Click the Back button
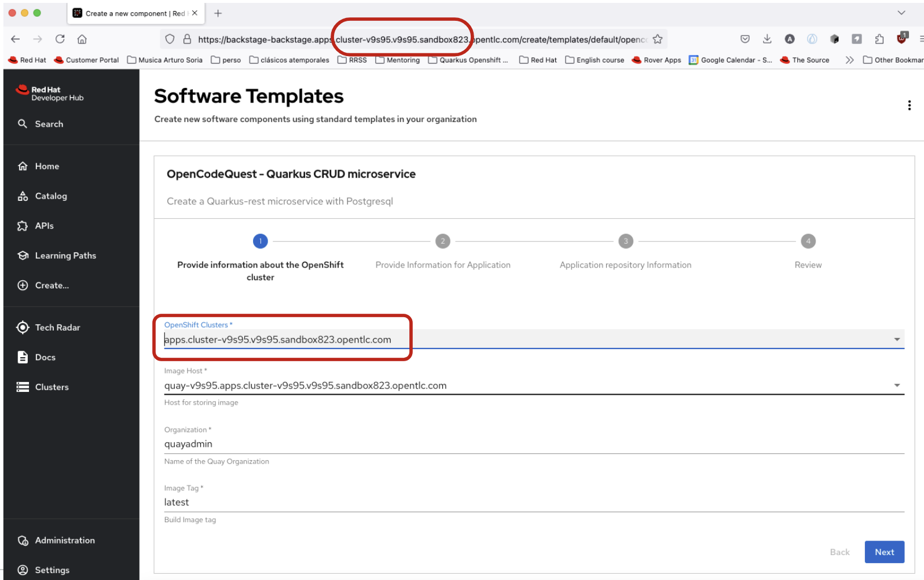The height and width of the screenshot is (580, 924). click(839, 552)
